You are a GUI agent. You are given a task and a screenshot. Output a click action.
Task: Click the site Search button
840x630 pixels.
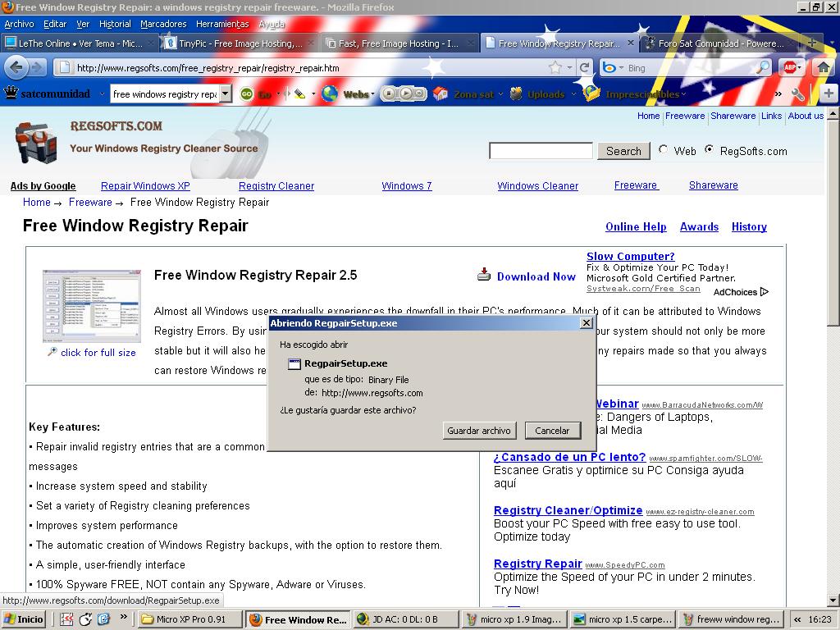623,151
